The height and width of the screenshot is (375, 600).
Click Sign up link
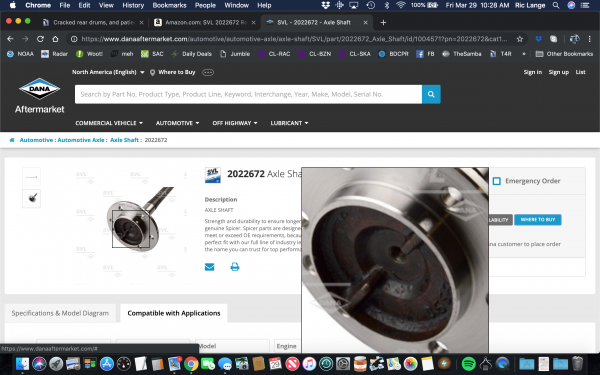[x=559, y=72]
